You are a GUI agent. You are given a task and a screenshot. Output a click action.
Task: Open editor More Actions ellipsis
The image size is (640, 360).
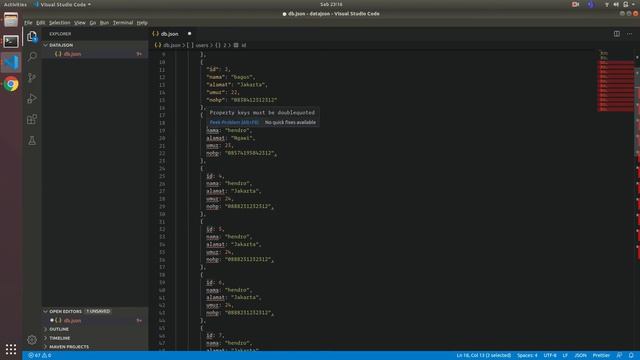pyautogui.click(x=629, y=33)
